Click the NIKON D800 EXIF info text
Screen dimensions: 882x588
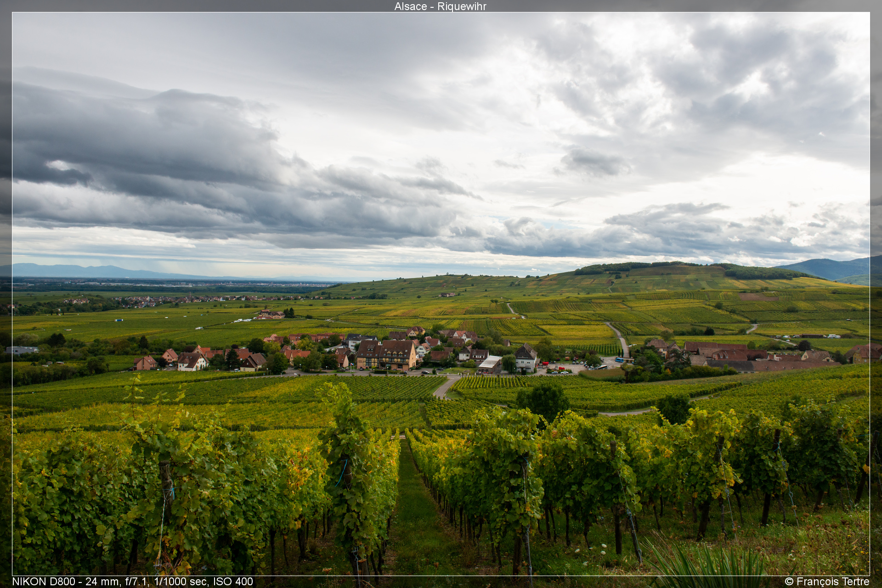click(x=132, y=582)
